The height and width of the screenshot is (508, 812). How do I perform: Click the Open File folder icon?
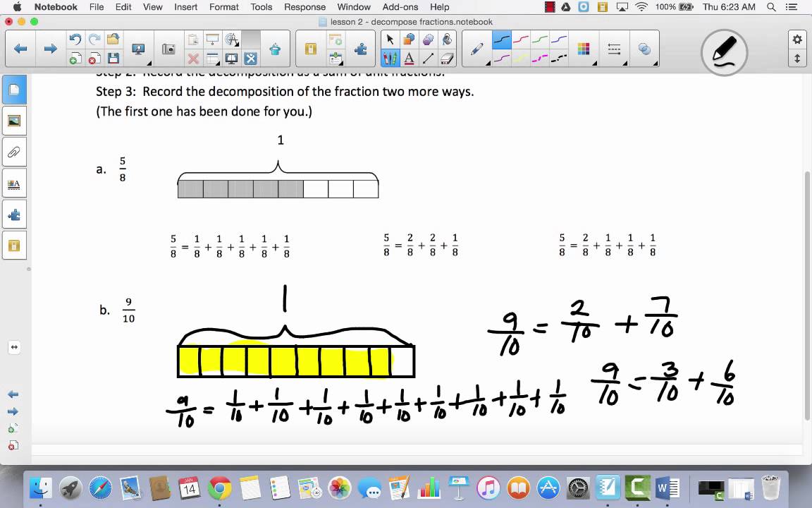(x=113, y=40)
